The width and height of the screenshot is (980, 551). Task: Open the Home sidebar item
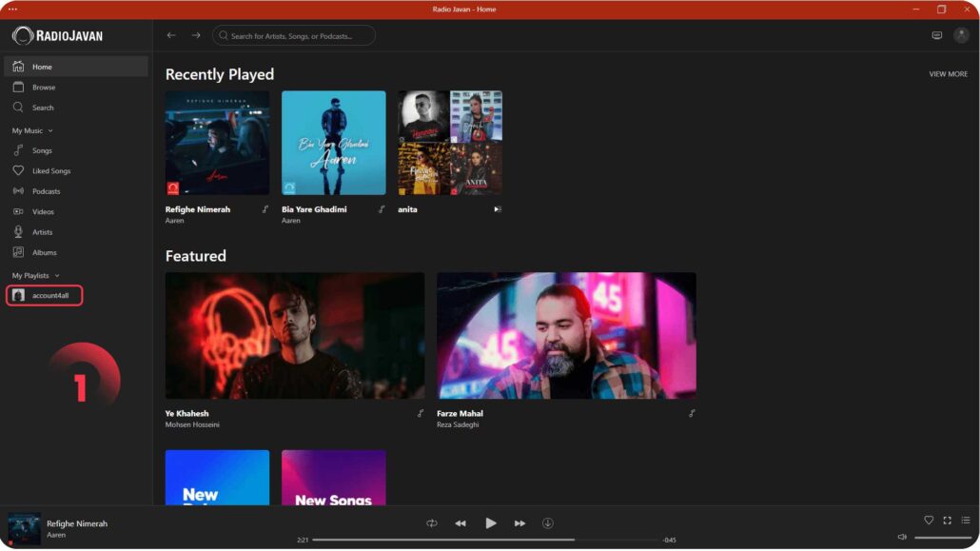(75, 67)
